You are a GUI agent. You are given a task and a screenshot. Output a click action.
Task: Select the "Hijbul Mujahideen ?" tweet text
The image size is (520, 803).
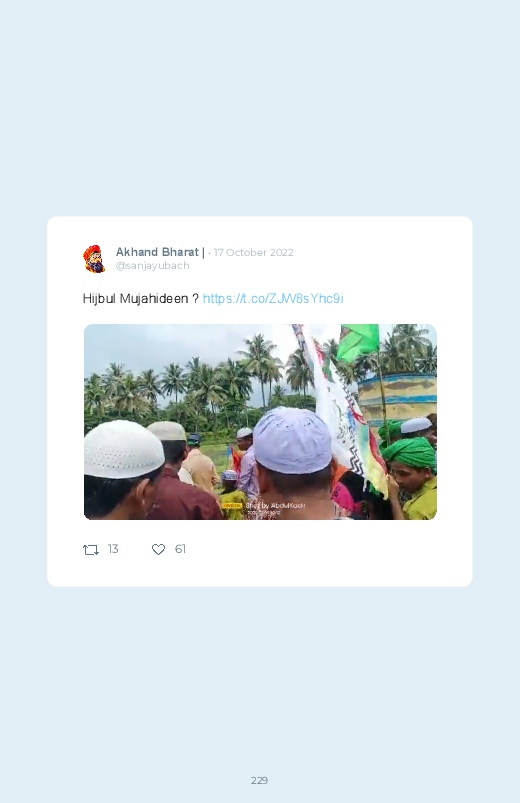point(141,299)
